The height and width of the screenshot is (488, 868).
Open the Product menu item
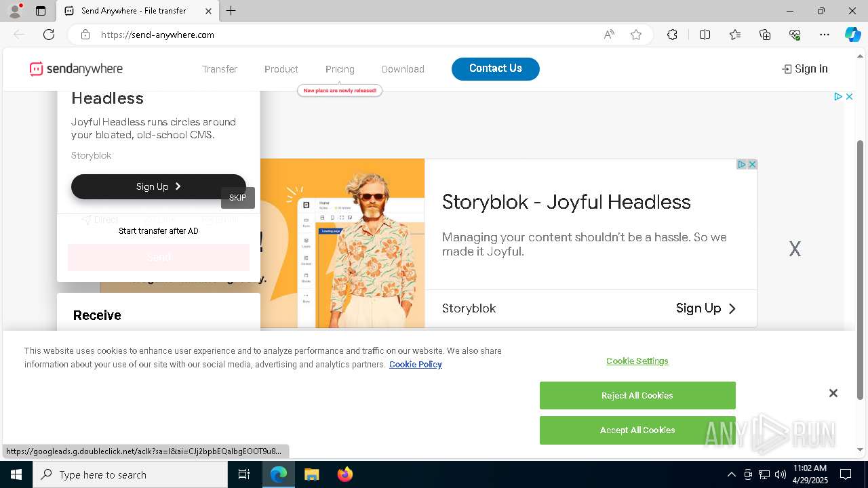click(x=281, y=69)
